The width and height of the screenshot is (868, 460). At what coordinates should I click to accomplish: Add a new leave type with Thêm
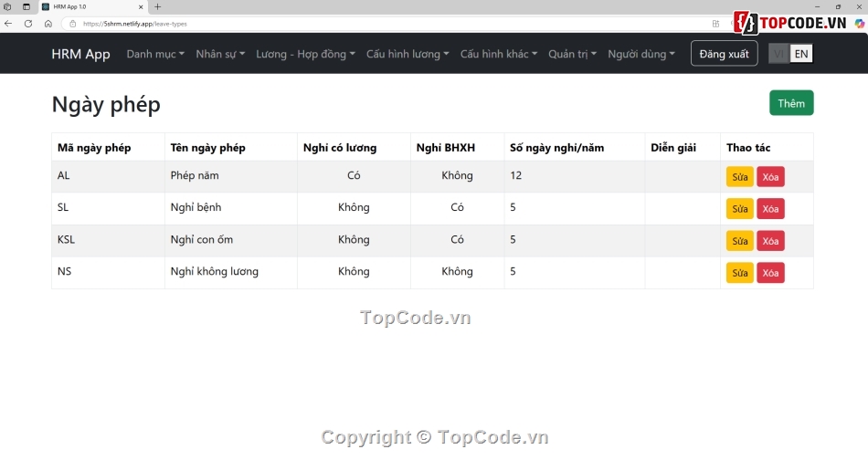coord(791,103)
